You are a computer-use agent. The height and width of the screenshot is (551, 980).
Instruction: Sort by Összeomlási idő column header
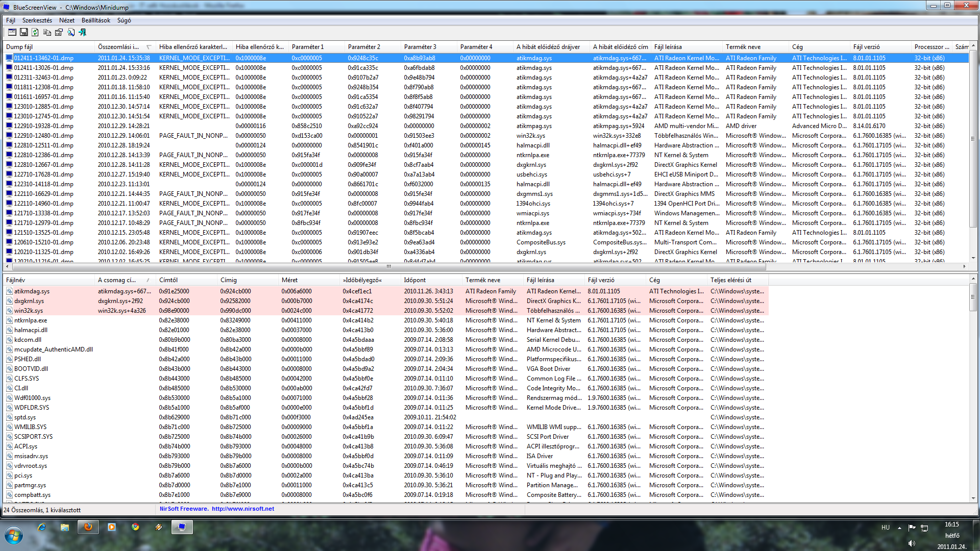(126, 47)
